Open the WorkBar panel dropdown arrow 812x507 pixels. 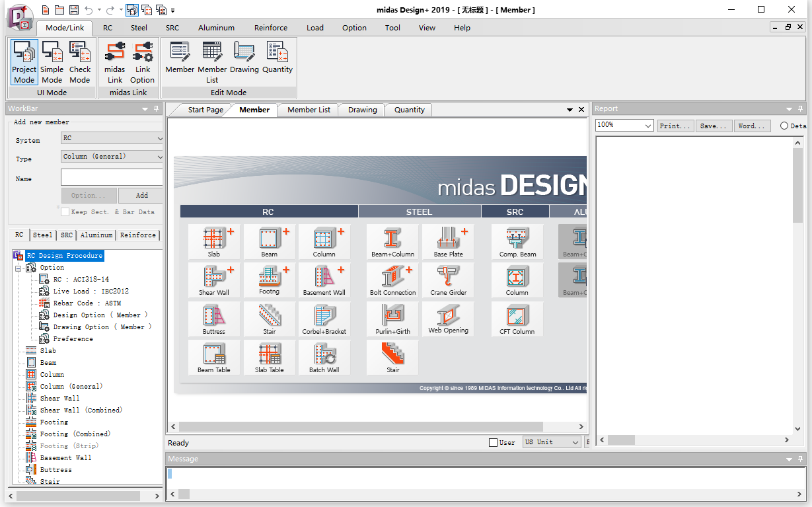(x=145, y=109)
